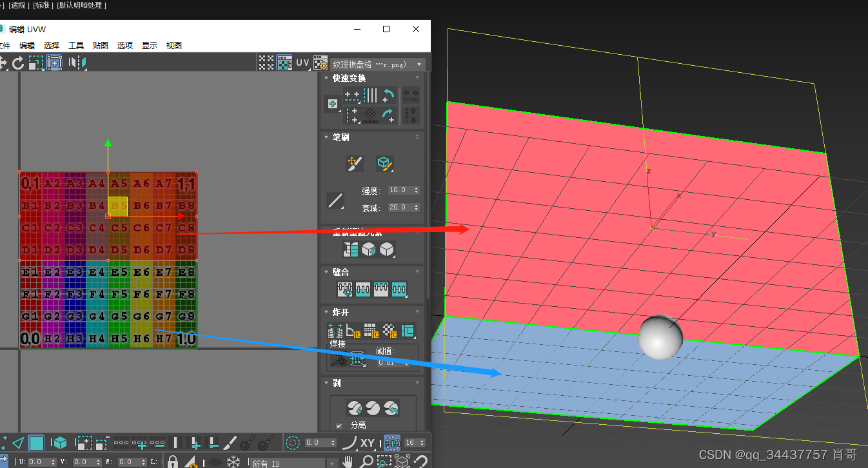Image resolution: width=868 pixels, height=468 pixels.
Task: Open the 贴图 menu
Action: coord(100,45)
